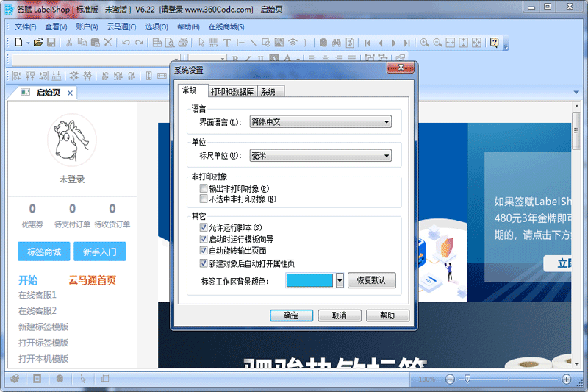Click the align left edges icon

17,76
